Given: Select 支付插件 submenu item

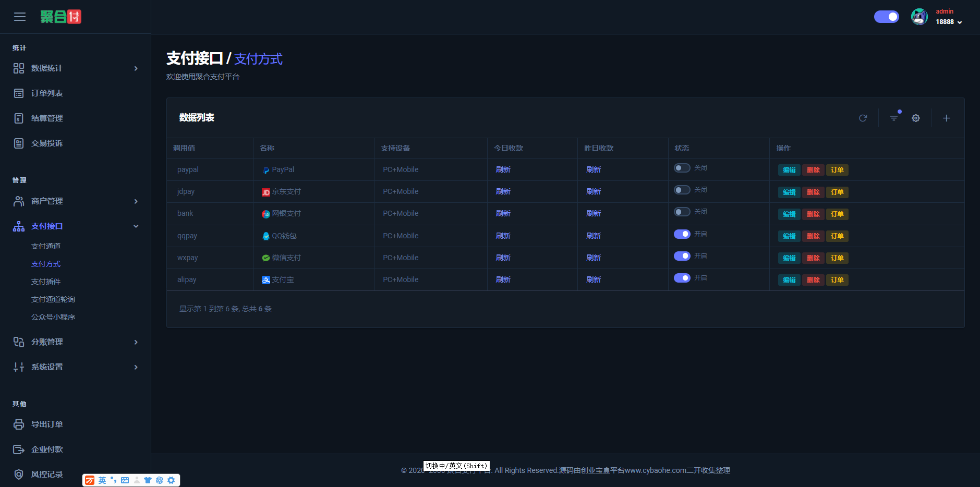Looking at the screenshot, I should 46,282.
